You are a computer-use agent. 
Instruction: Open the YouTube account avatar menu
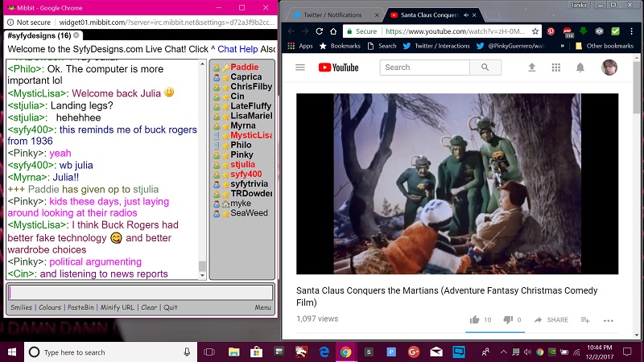coord(609,68)
